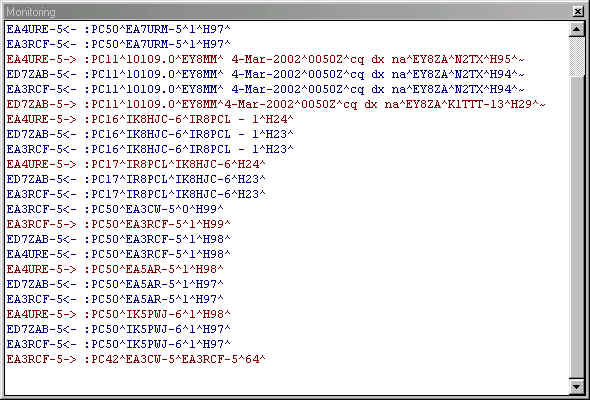This screenshot has height=400, width=590.
Task: Click the scrollbar down arrow
Action: pyautogui.click(x=577, y=386)
